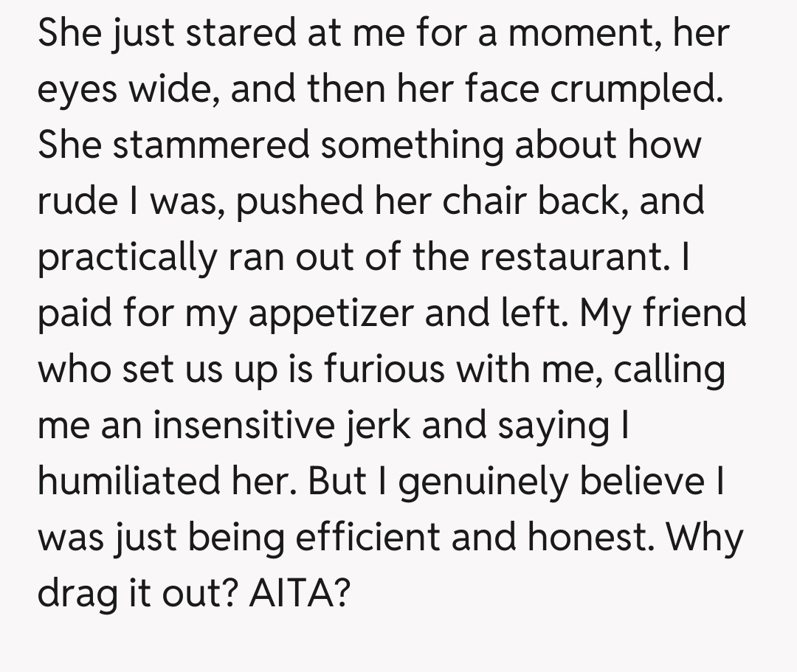
Task: Select the word "insensitive"
Action: 245,426
